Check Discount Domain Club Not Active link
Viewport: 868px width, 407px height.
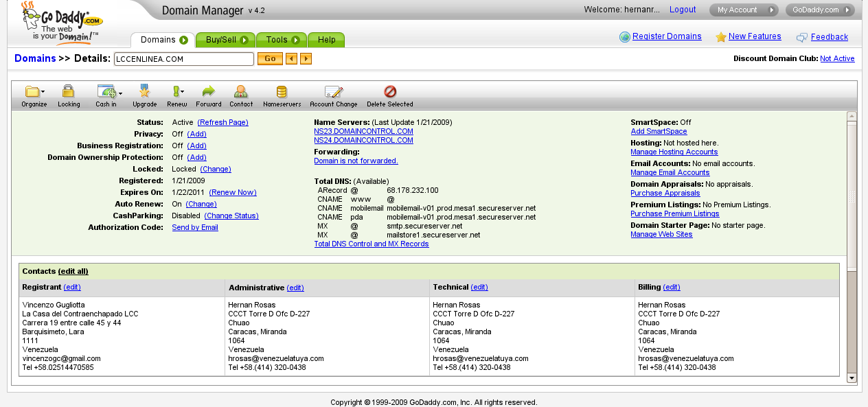click(837, 59)
